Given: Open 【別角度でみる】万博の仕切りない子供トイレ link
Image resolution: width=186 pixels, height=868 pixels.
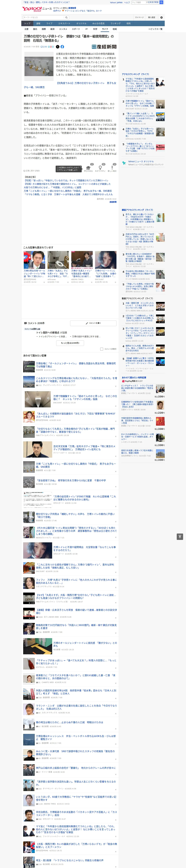Looking at the screenshot, I should pos(70,85).
